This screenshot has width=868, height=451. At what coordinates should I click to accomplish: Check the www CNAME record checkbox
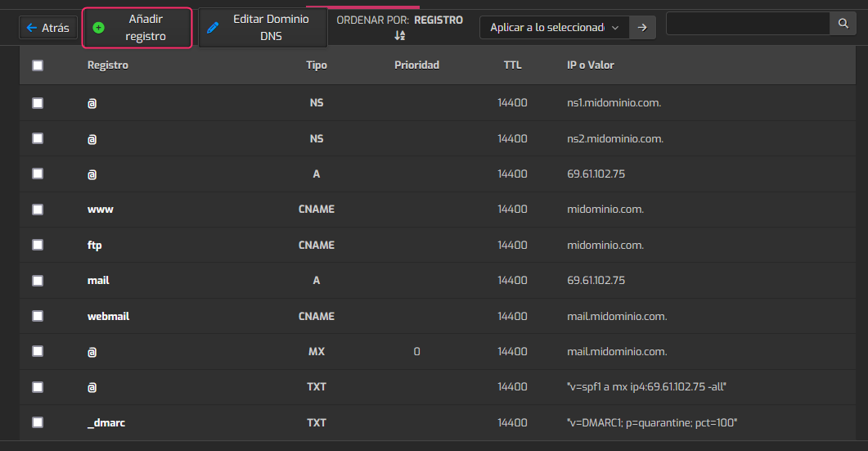click(38, 210)
